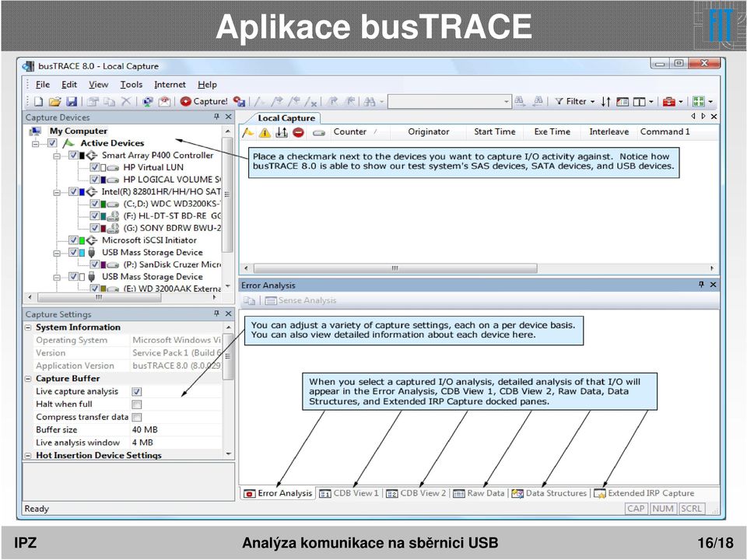Screen dimensions: 747x560
Task: Click the icon right of Capture! button
Action: pos(239,101)
